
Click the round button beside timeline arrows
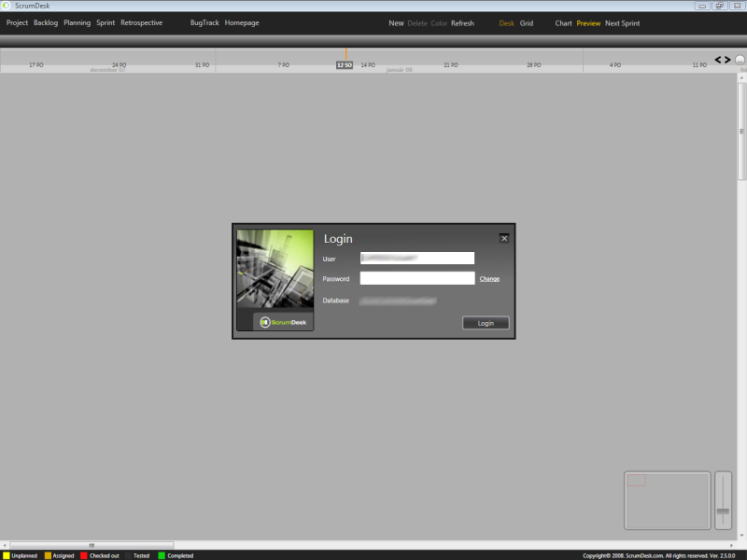point(740,60)
